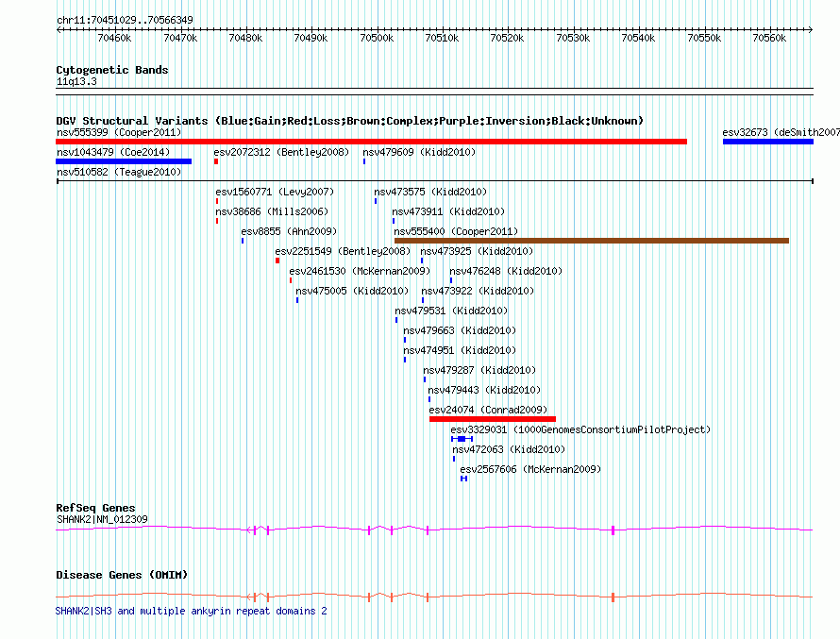
Task: Click the Cytogenetic Bands track title
Action: tap(112, 70)
